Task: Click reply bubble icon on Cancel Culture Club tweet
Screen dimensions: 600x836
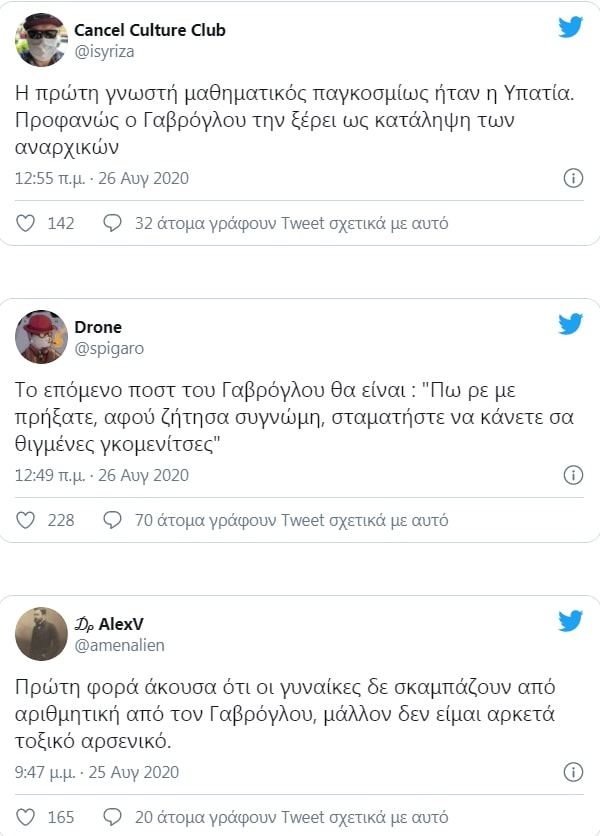Action: [x=113, y=223]
